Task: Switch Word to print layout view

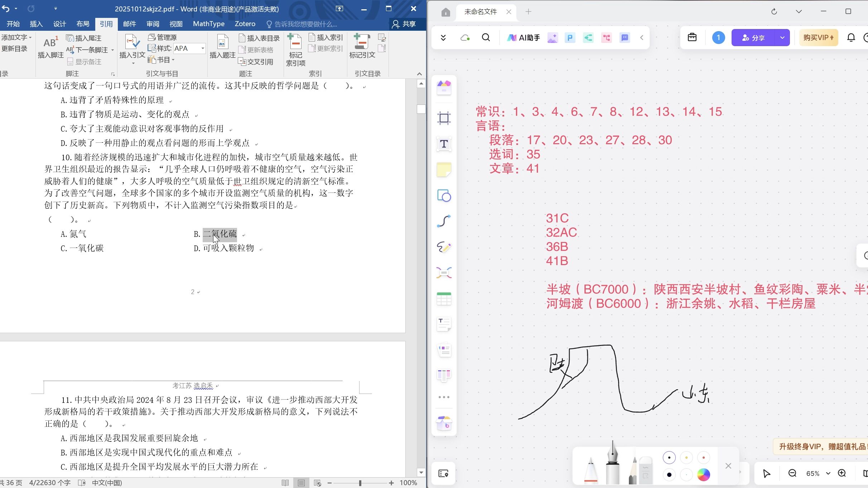Action: (x=301, y=483)
